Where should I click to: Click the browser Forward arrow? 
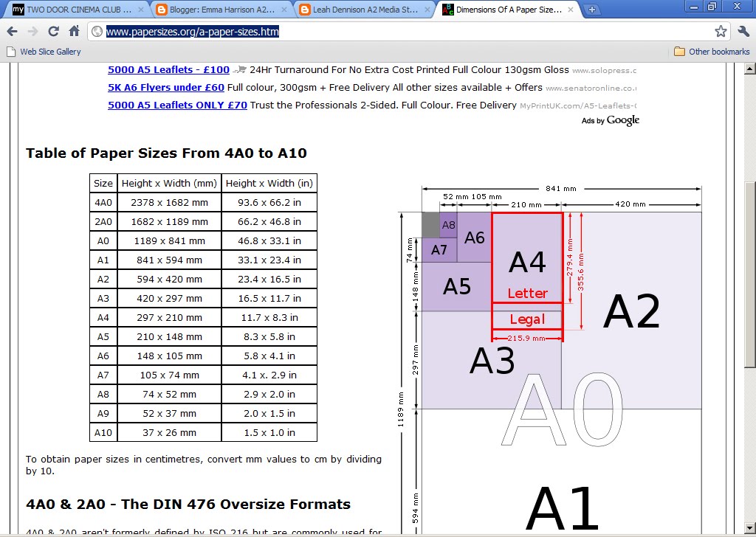pos(32,31)
